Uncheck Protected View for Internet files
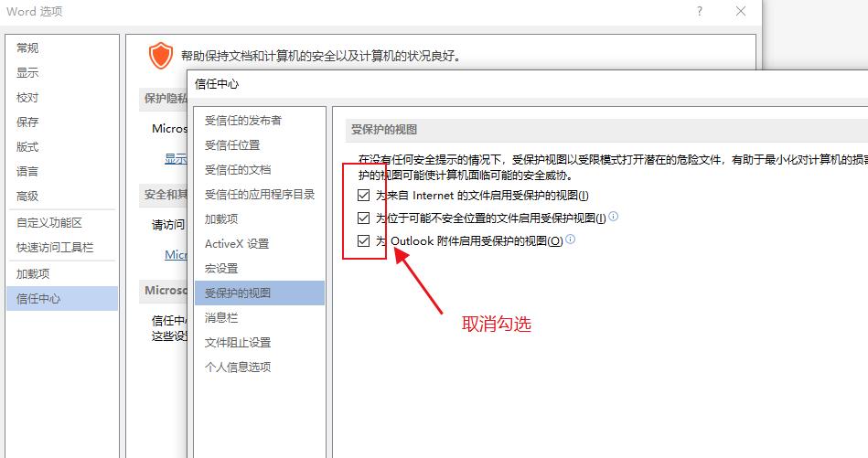Viewport: 868px width, 458px height. tap(363, 195)
